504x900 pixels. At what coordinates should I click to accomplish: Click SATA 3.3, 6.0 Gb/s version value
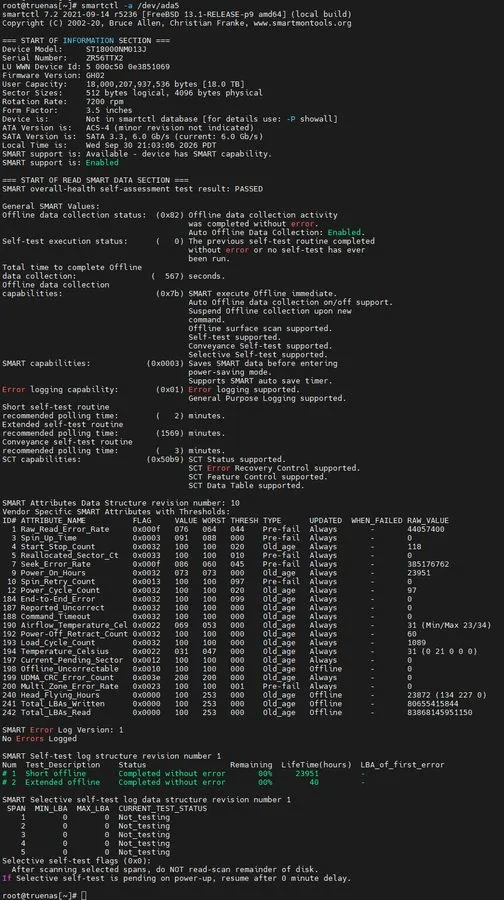coord(175,137)
